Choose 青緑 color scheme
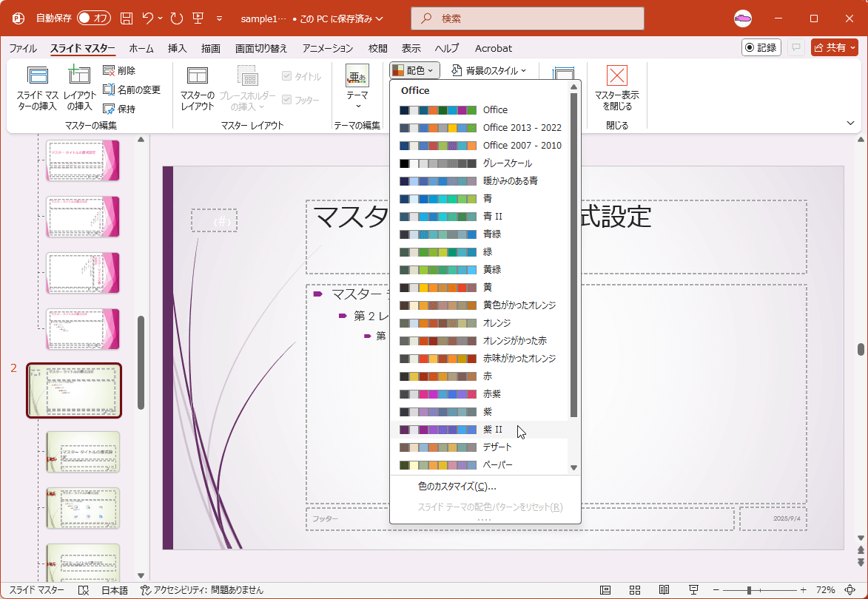 [479, 234]
